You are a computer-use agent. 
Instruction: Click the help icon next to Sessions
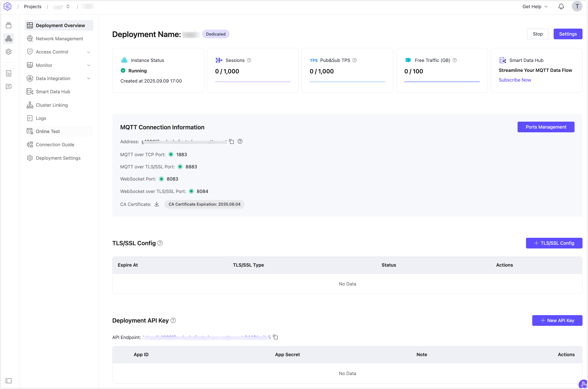(249, 60)
